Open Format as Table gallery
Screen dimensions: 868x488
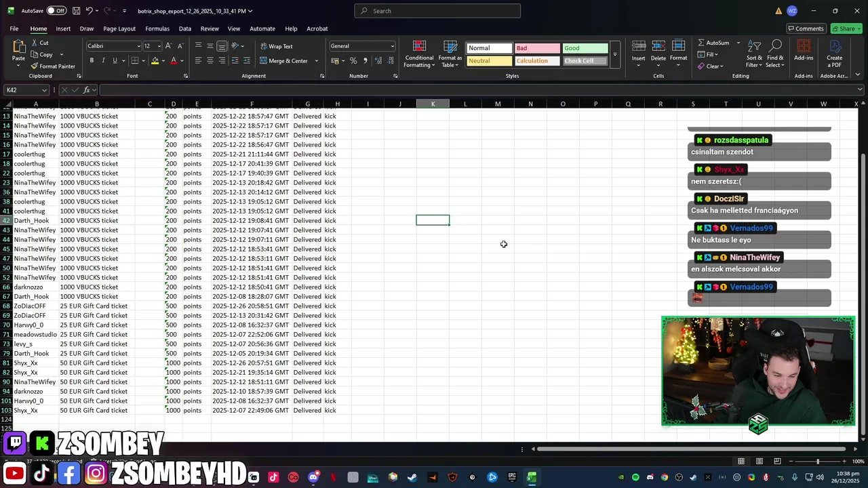click(x=450, y=54)
